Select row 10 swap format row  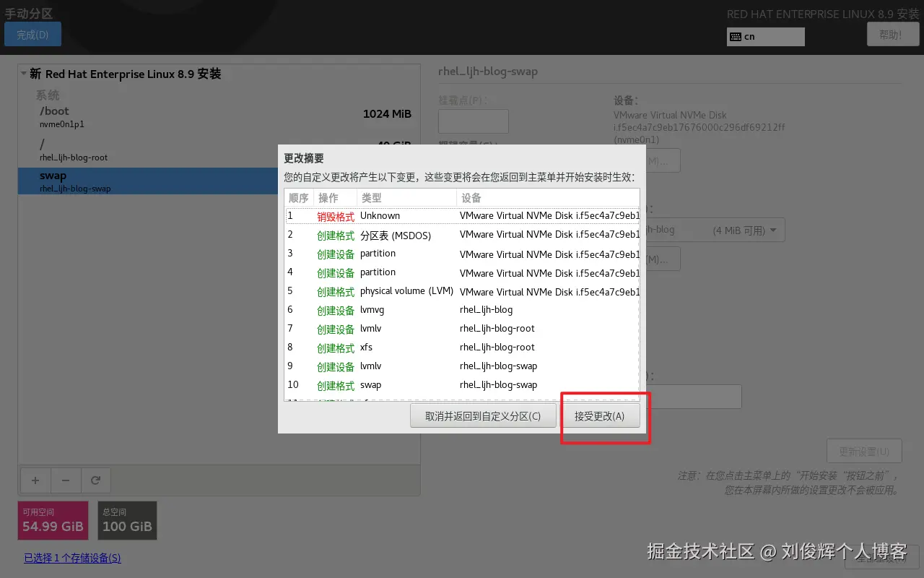(462, 385)
